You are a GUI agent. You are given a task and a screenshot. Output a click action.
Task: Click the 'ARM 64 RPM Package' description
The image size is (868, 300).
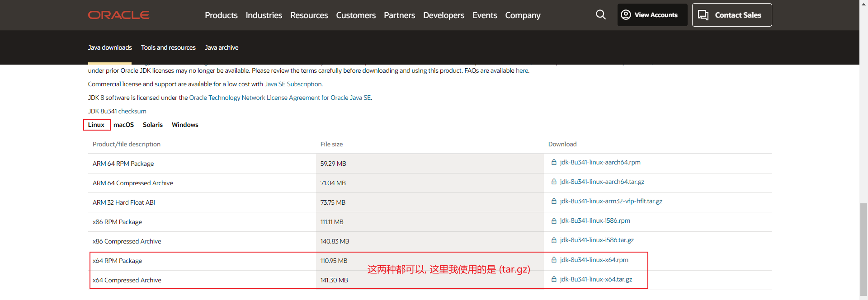click(x=123, y=164)
